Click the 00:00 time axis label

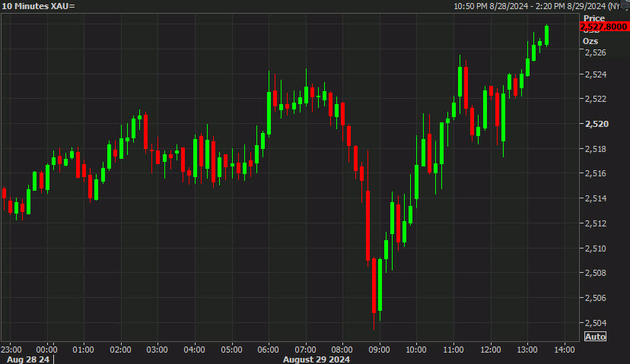pos(46,350)
